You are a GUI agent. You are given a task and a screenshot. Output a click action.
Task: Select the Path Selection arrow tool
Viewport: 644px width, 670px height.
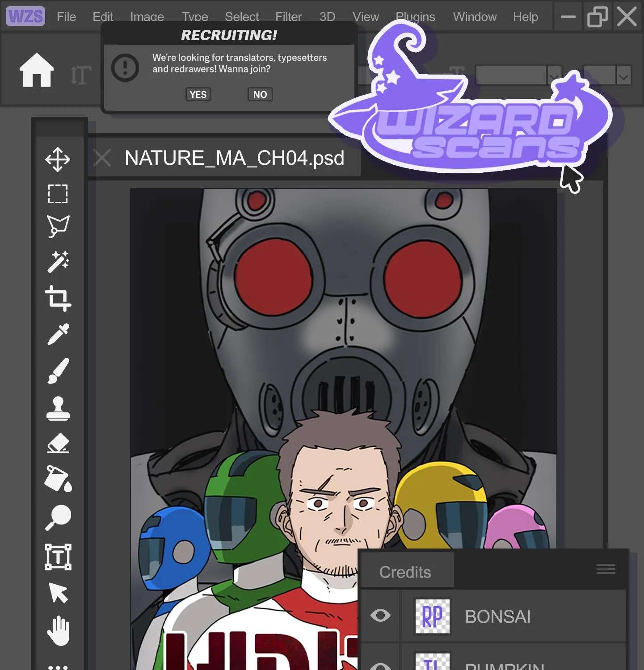tap(58, 593)
